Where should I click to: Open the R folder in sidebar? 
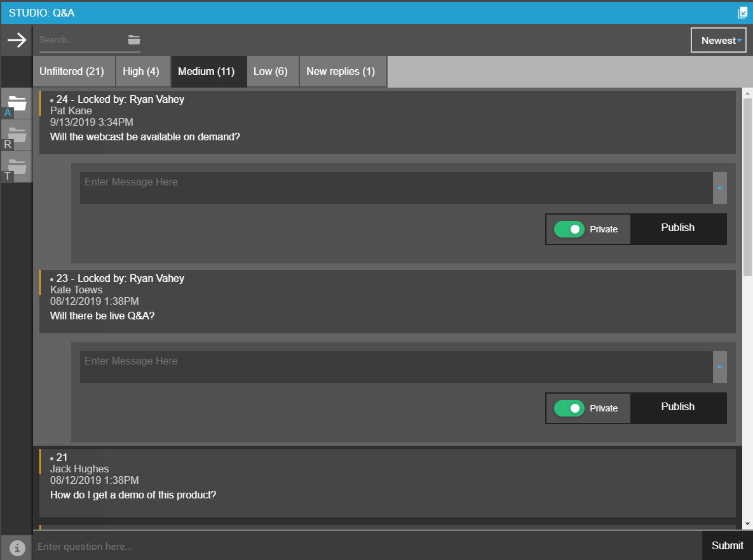17,135
